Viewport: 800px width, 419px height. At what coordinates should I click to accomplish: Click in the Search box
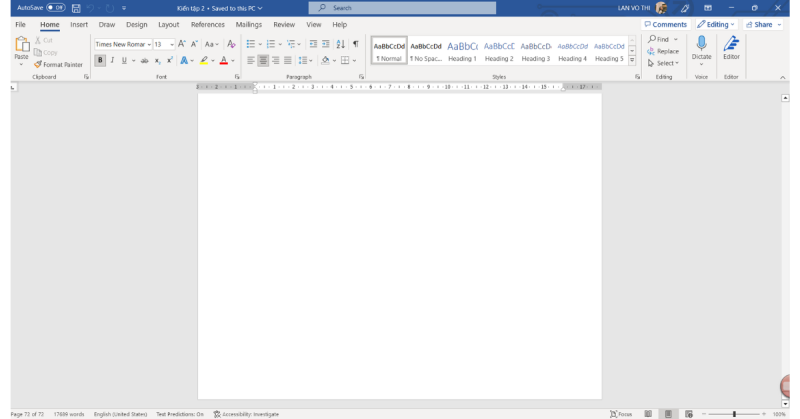[x=402, y=8]
